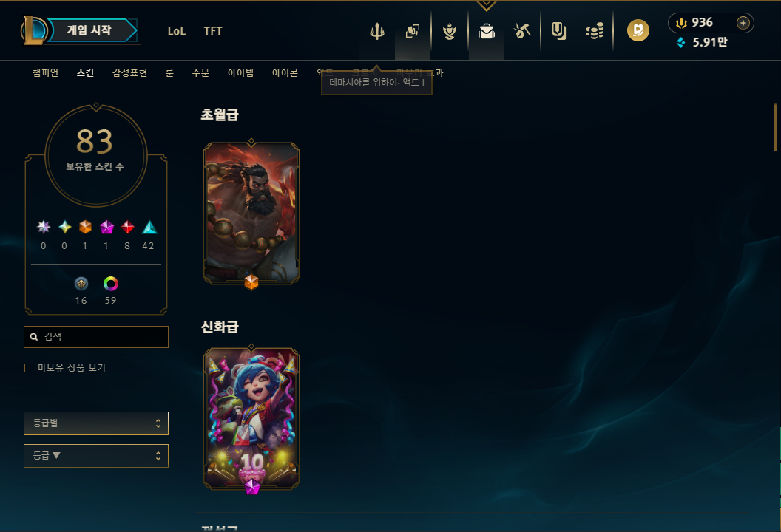Click the plus icon to add RP

[743, 23]
